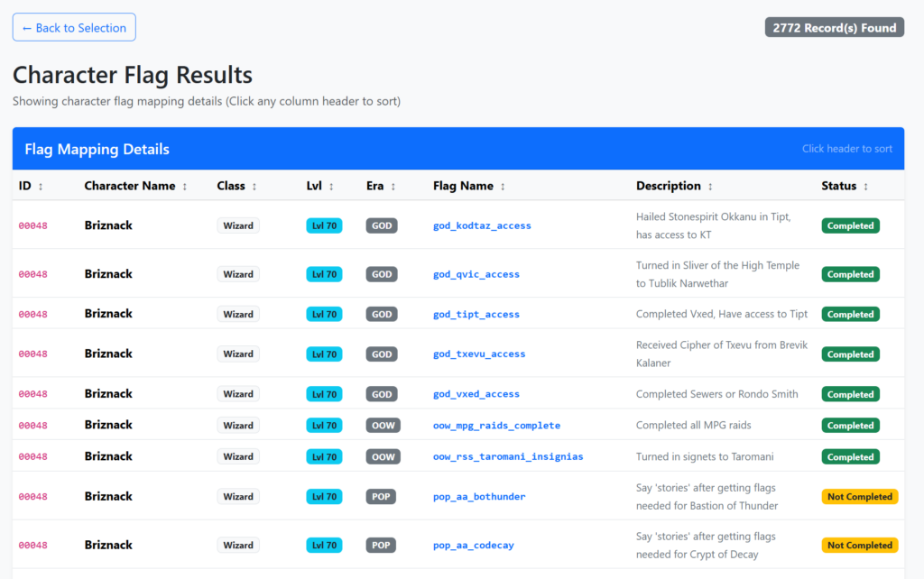The height and width of the screenshot is (579, 924).
Task: Open god_qvic_access flag link
Action: coord(476,274)
